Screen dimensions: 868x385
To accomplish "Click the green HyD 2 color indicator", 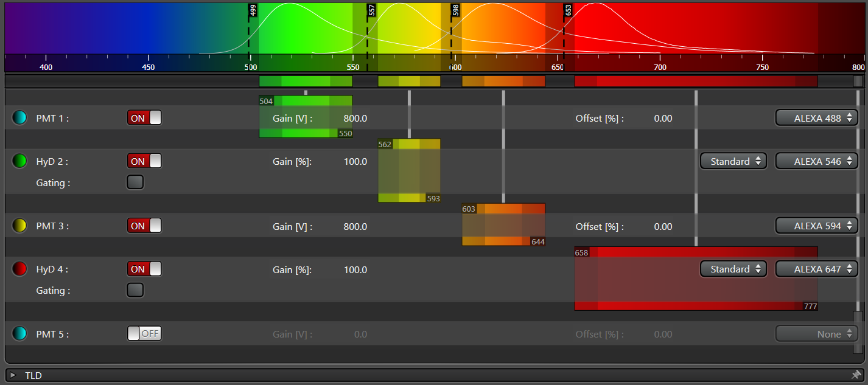I will tap(20, 161).
